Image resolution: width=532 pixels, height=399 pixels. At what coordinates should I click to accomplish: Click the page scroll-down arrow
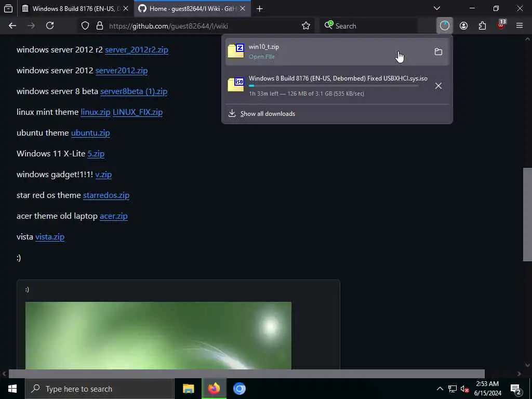coord(527,365)
